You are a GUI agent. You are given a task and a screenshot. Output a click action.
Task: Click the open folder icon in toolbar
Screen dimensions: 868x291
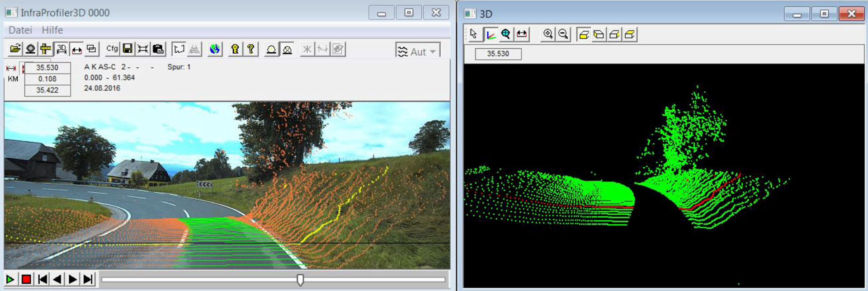(x=15, y=49)
